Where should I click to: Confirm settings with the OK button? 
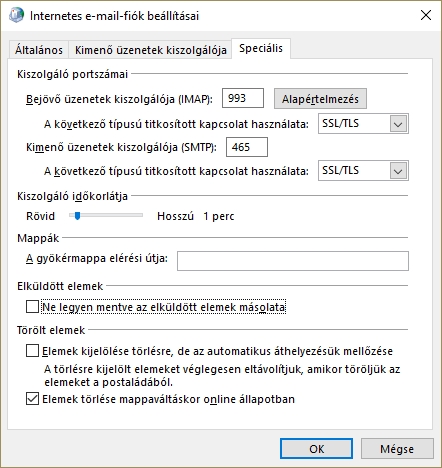pos(316,449)
